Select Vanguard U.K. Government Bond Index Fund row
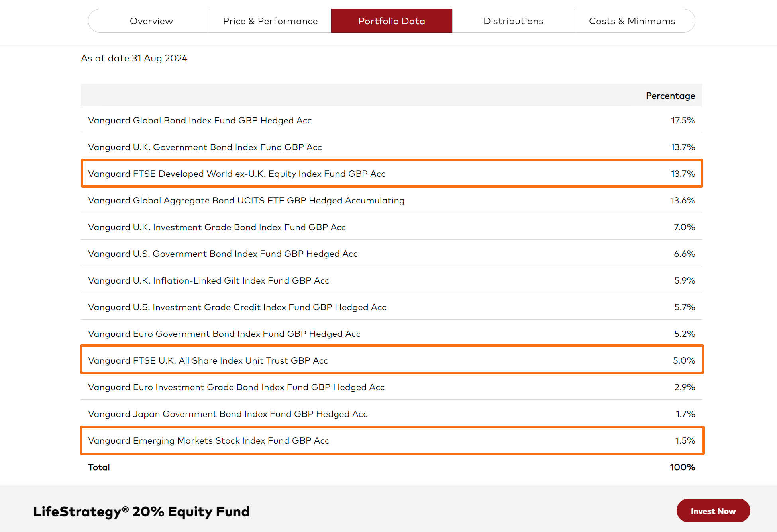 tap(392, 147)
